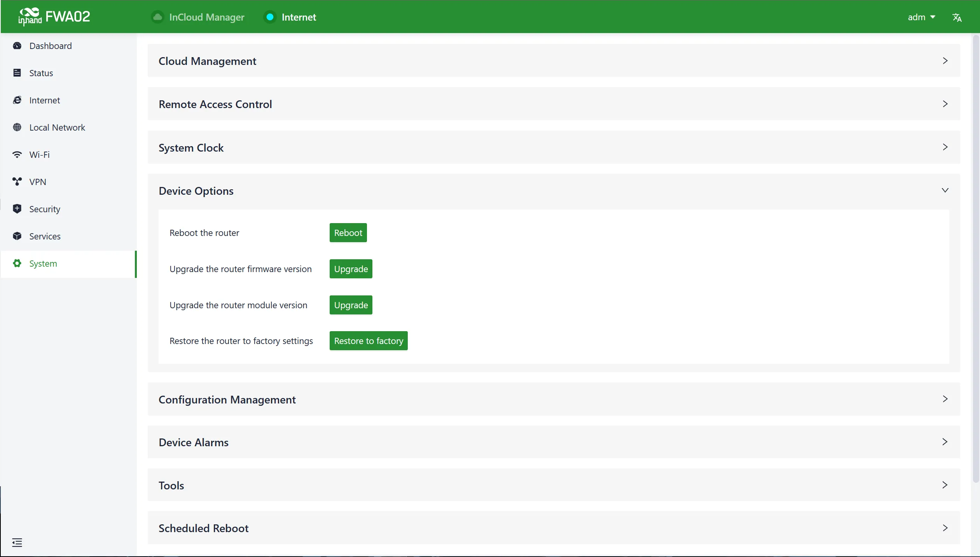Open the VPN menu item
The image size is (980, 557).
click(68, 182)
